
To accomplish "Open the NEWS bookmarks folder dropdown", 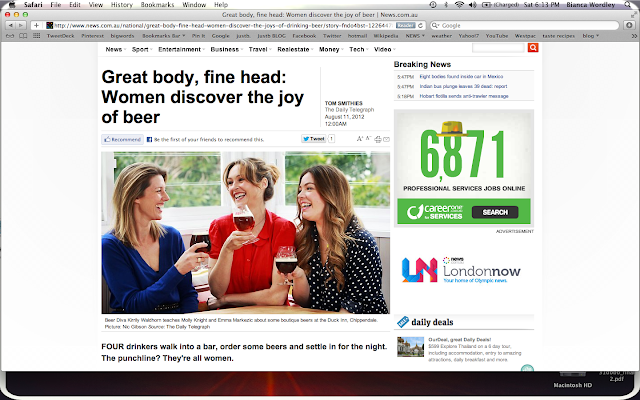I will 415,36.
